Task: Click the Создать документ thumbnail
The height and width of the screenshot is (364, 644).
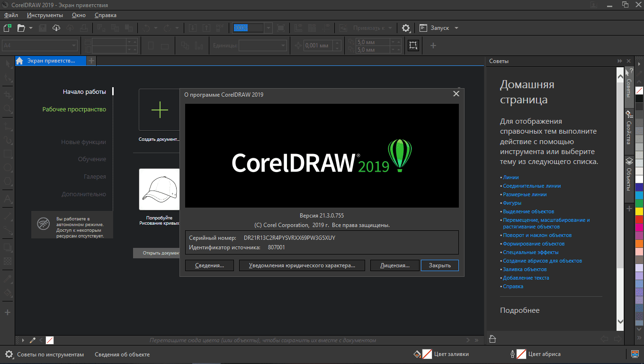Action: [159, 109]
